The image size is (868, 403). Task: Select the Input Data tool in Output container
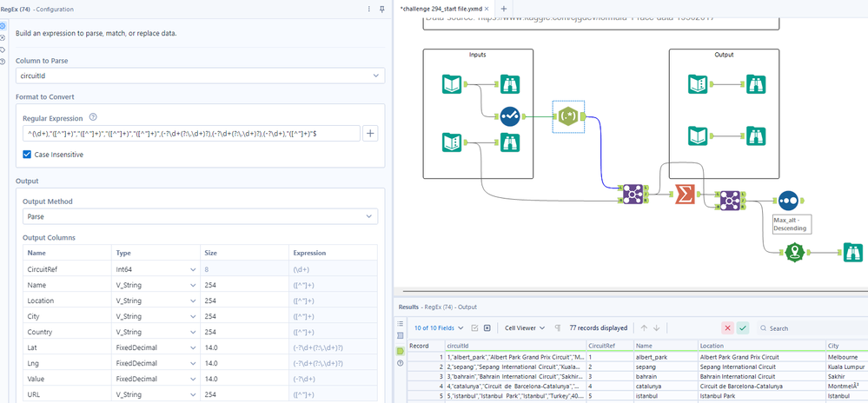[698, 135]
